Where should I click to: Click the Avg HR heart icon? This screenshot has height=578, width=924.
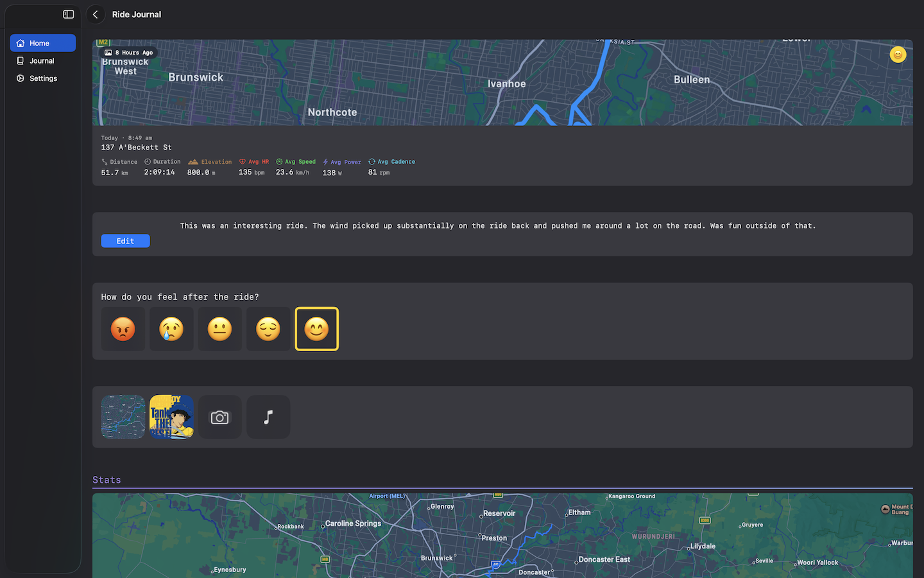coord(243,162)
